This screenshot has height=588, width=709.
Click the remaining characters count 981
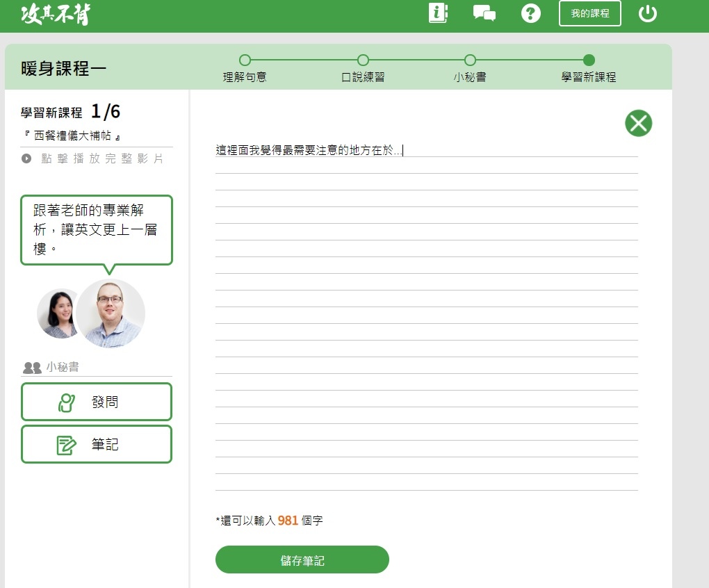click(288, 521)
